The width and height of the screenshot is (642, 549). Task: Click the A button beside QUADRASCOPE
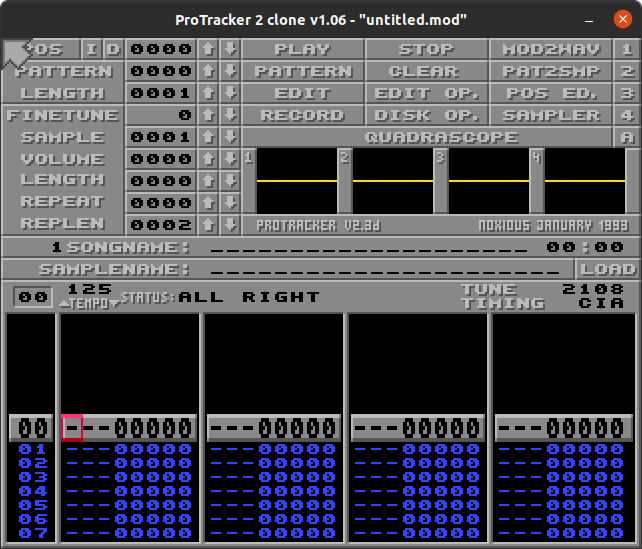(x=626, y=137)
